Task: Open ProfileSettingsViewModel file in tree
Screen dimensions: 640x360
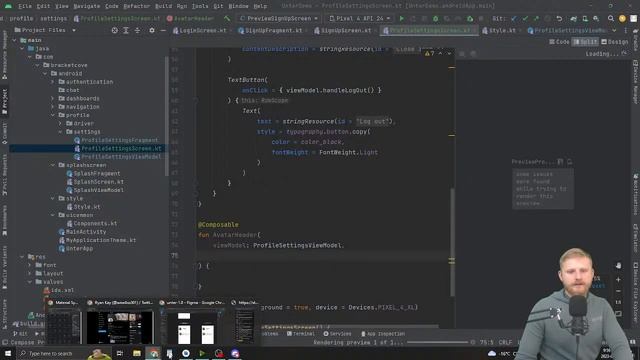Action: coord(118,157)
